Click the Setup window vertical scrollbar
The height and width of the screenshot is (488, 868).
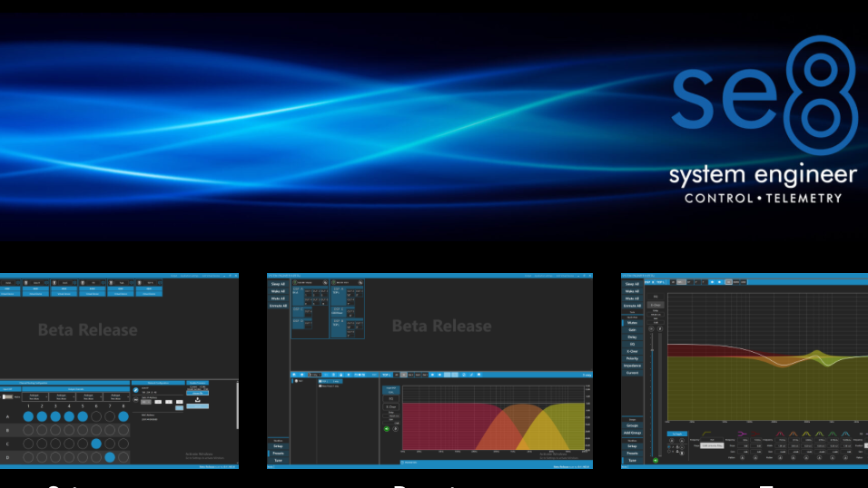(x=238, y=405)
